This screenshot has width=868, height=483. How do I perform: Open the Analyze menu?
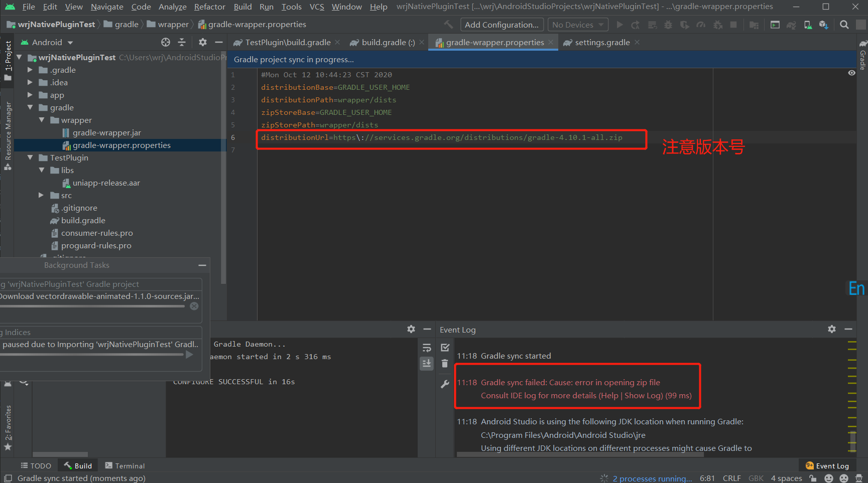(x=173, y=7)
